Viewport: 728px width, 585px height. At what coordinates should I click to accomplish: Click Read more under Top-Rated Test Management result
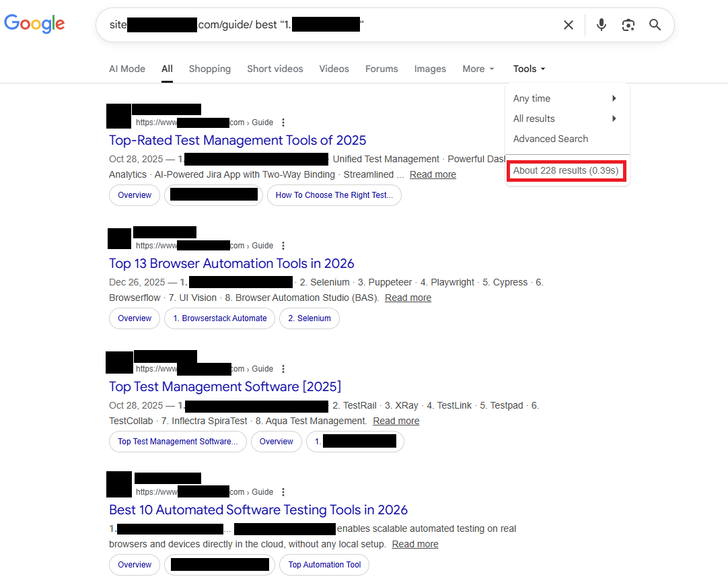tap(433, 174)
